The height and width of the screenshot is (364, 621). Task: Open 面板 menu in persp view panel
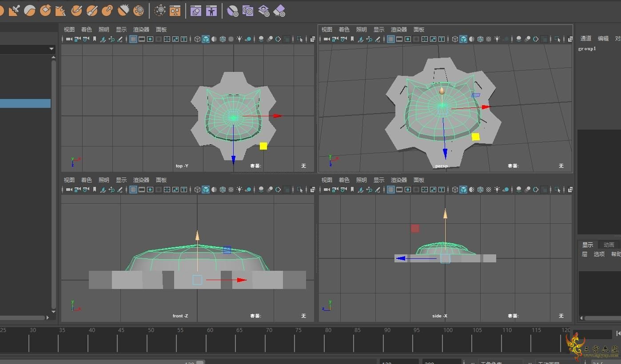pyautogui.click(x=419, y=29)
